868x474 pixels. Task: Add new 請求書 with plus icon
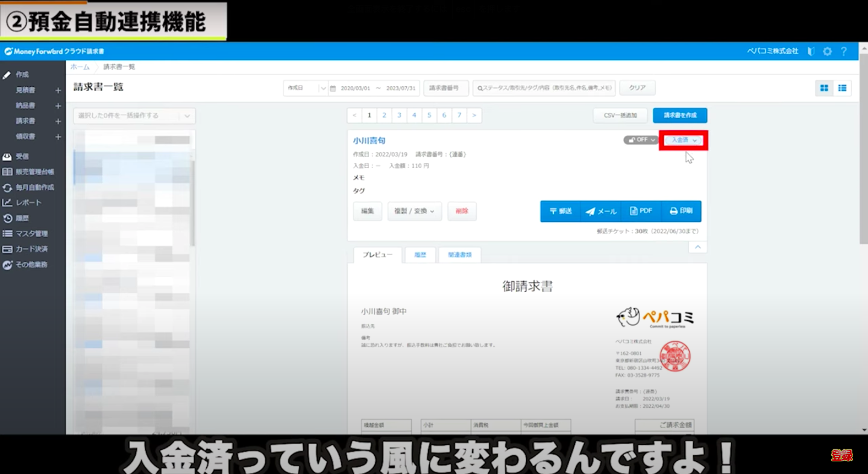coord(58,121)
